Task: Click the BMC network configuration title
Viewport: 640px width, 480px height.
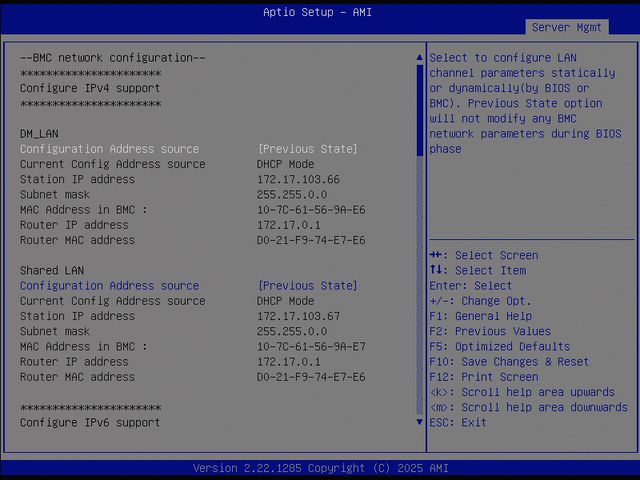Action: [x=113, y=58]
